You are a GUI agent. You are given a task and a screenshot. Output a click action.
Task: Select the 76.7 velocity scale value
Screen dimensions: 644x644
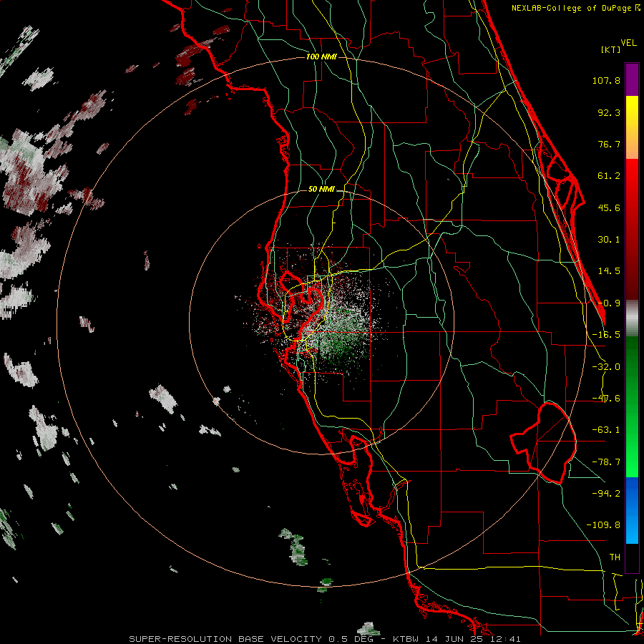point(609,144)
